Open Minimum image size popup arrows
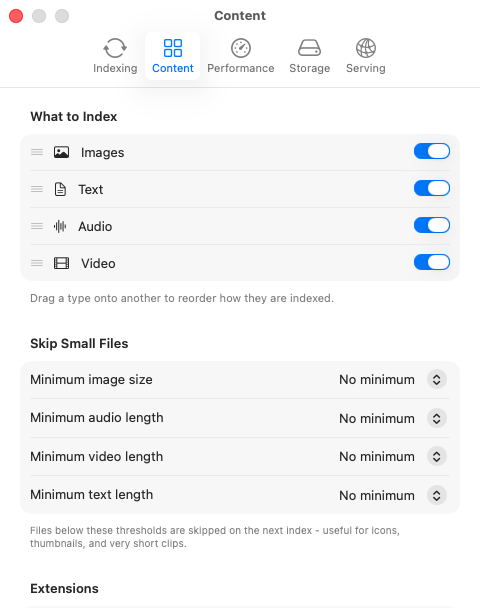This screenshot has width=480, height=608. 437,379
